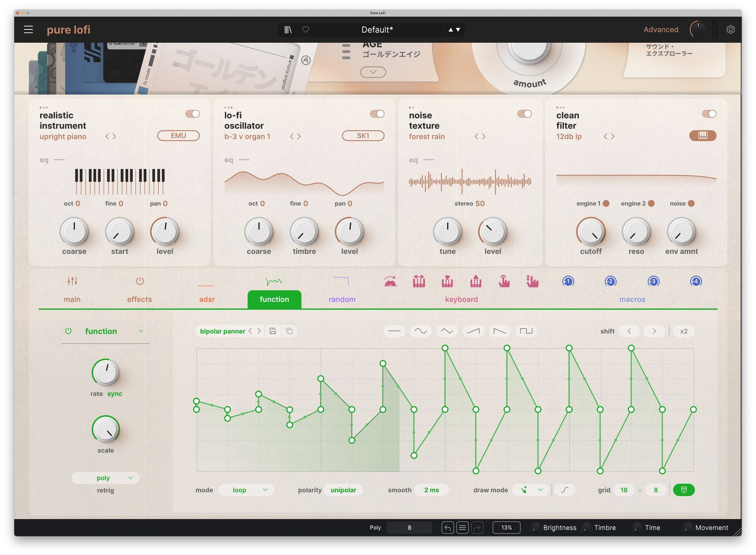This screenshot has width=756, height=555.
Task: Disable the noise texture switch
Action: tap(524, 114)
